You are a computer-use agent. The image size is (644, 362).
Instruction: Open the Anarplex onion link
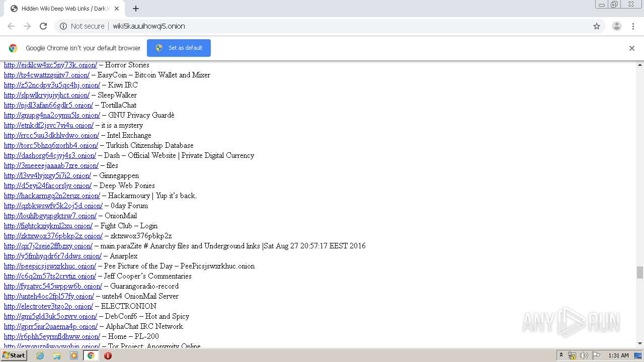coord(53,256)
